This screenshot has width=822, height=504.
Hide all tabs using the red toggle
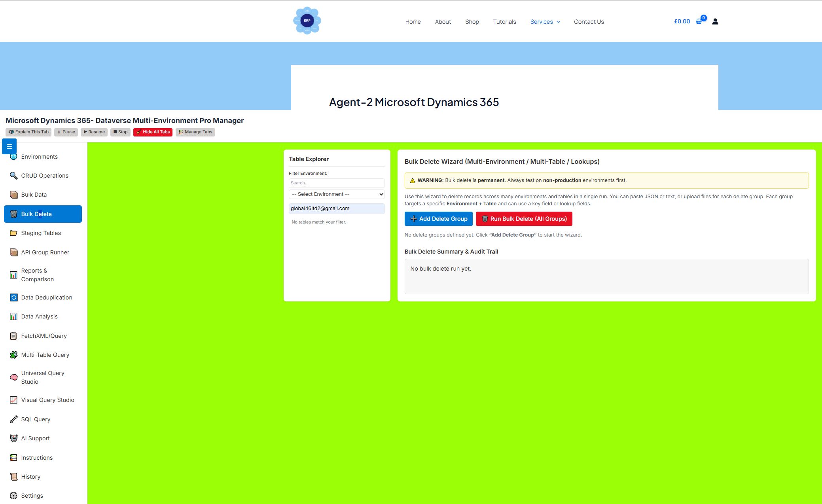click(x=153, y=132)
